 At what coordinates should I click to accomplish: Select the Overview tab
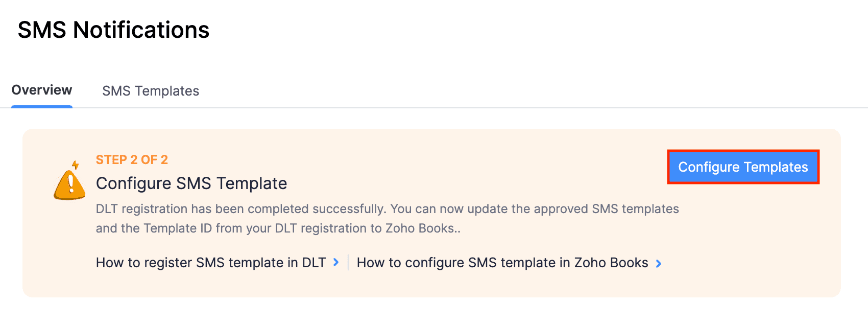point(41,90)
